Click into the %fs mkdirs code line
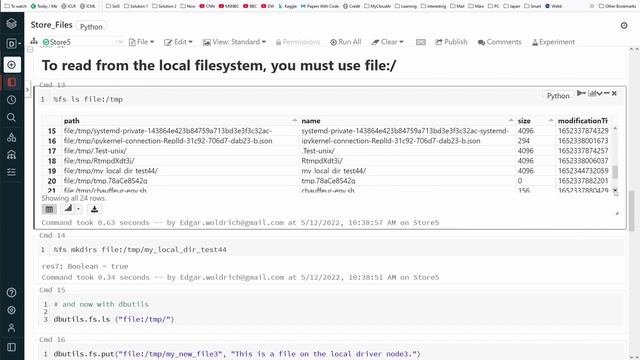This screenshot has height=360, width=640. point(140,249)
